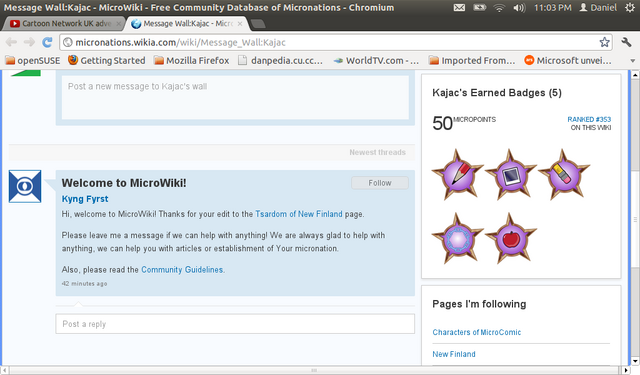
Task: Click the site info icon in address bar
Action: (68, 42)
